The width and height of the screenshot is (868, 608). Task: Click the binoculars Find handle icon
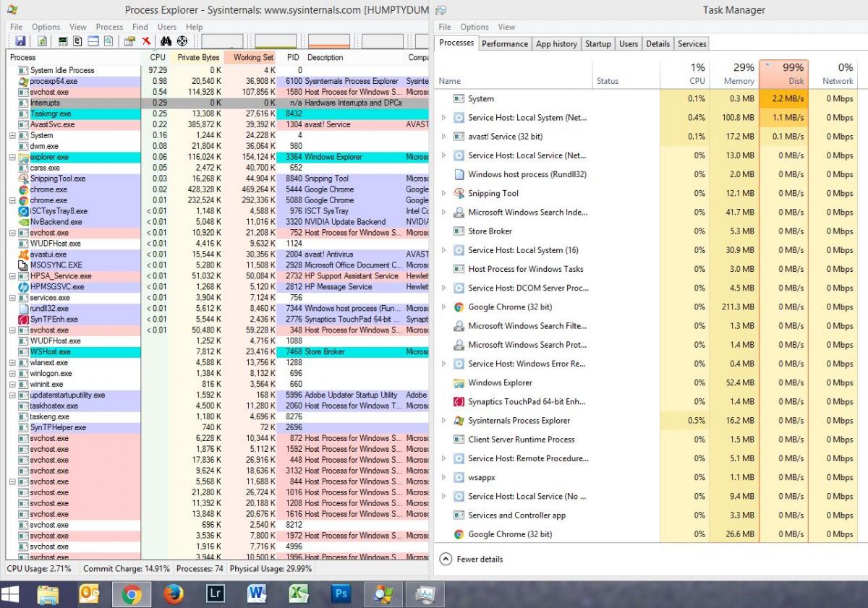(167, 41)
